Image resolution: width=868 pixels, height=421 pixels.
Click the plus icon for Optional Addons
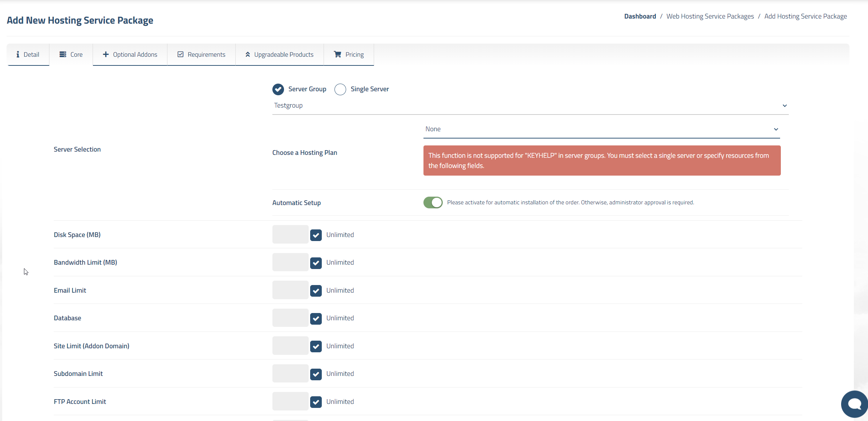pyautogui.click(x=106, y=55)
